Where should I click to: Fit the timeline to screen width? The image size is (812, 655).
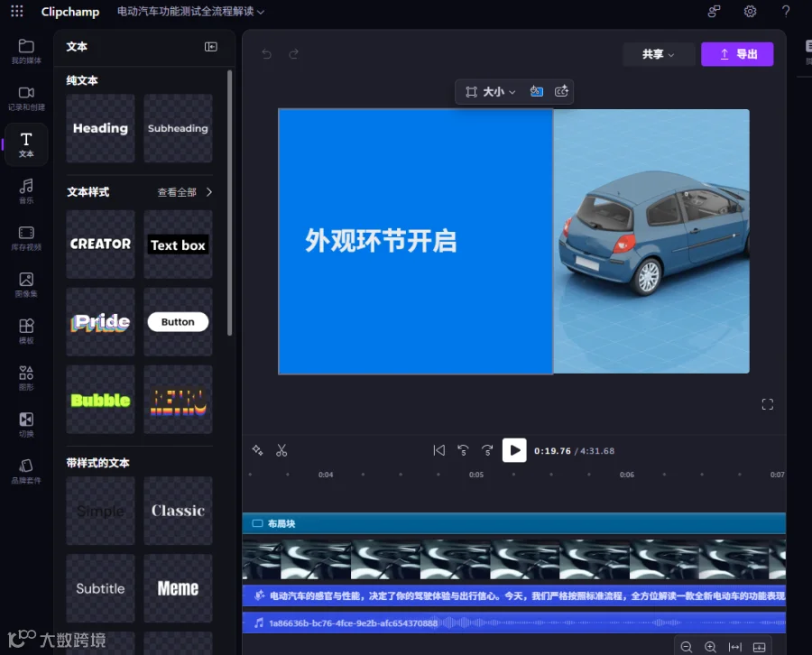(x=734, y=647)
